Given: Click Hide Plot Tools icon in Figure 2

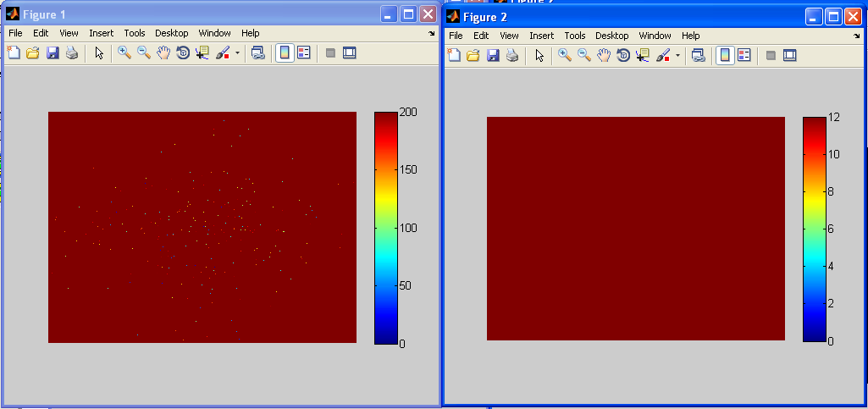Looking at the screenshot, I should click(771, 55).
